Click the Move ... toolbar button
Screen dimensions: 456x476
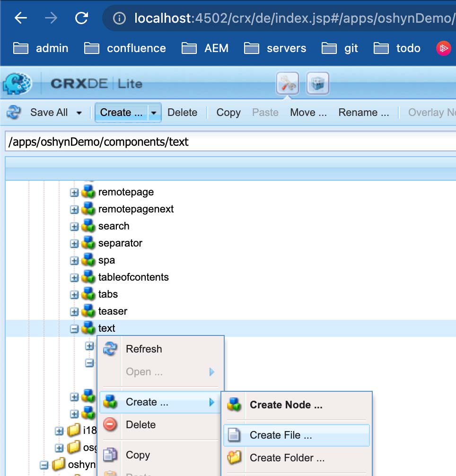point(308,112)
